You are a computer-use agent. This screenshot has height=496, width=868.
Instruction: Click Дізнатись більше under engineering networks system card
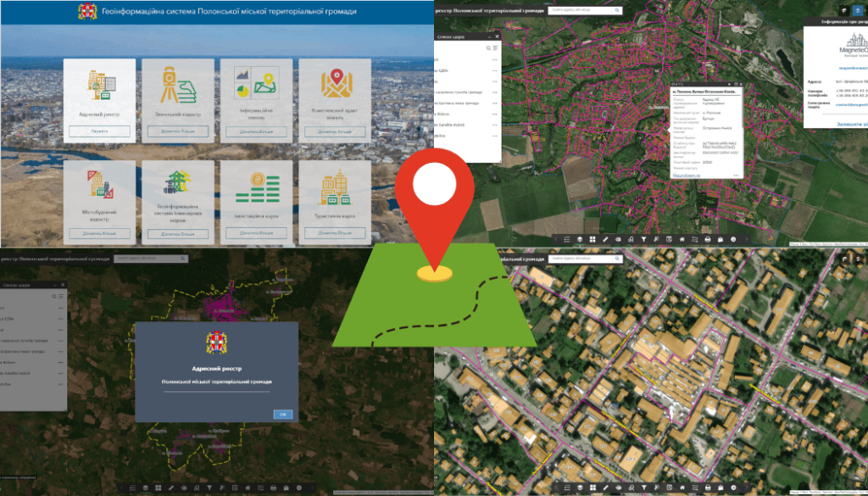(178, 234)
